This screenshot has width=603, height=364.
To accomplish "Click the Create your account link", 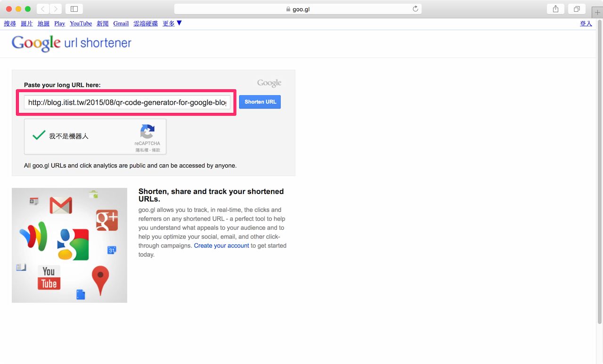I will pyautogui.click(x=221, y=246).
